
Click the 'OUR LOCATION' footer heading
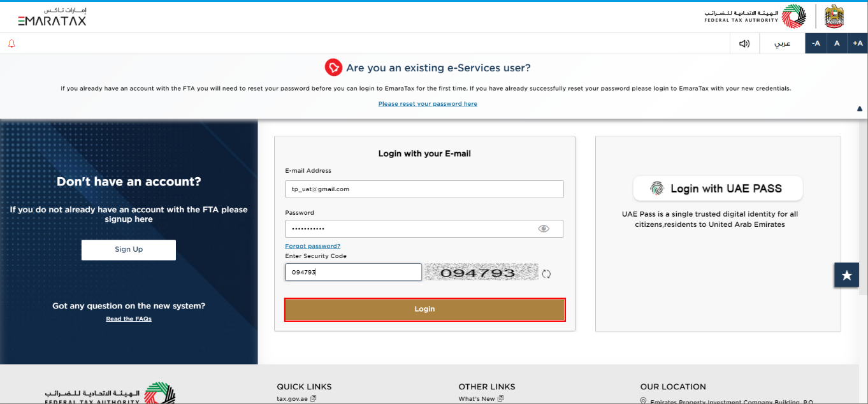pyautogui.click(x=673, y=387)
